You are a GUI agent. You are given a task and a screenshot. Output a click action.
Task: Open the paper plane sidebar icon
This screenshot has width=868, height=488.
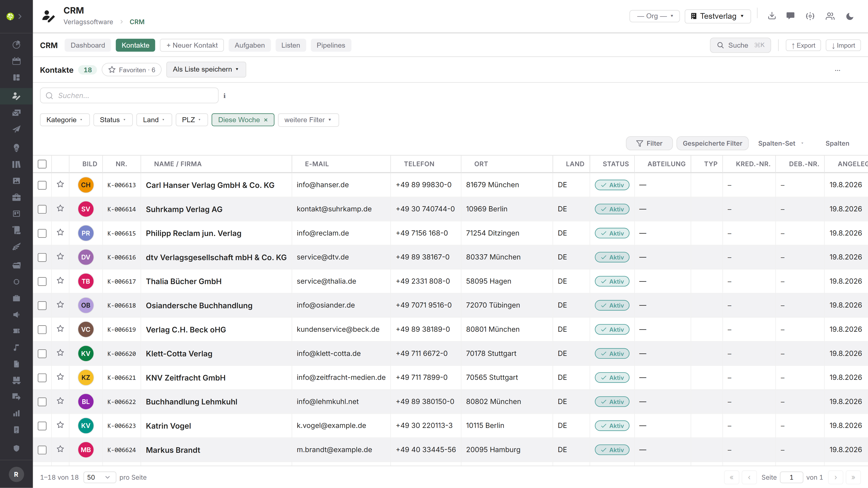[16, 129]
